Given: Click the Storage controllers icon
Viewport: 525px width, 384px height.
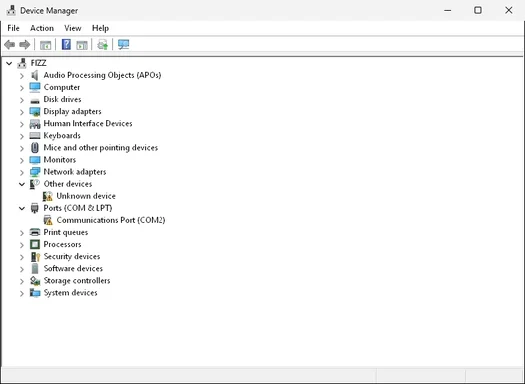Looking at the screenshot, I should pyautogui.click(x=35, y=281).
